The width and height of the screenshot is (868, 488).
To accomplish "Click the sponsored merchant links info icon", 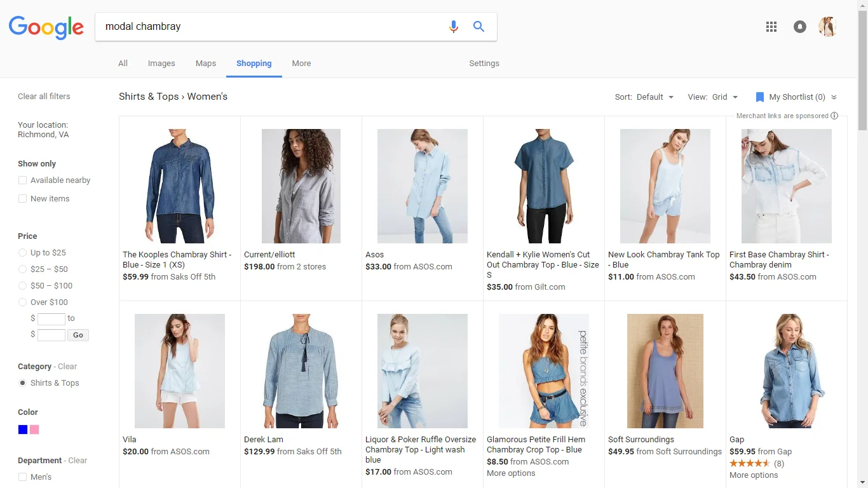I will pos(834,116).
